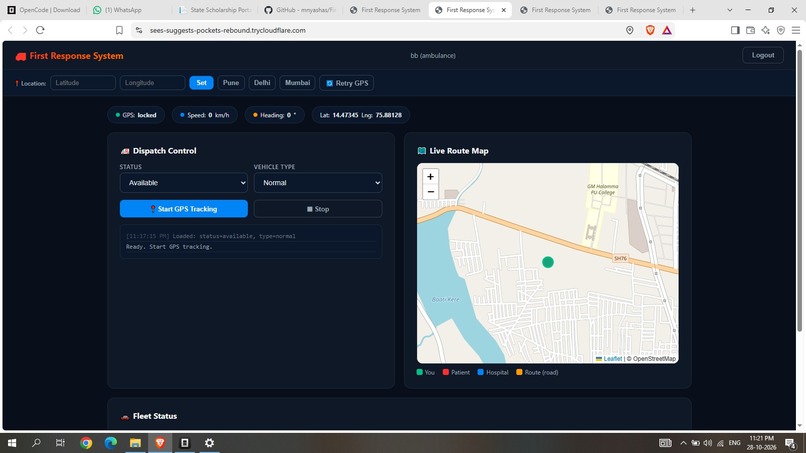
Task: Click the location permission icon in address bar
Action: 630,30
